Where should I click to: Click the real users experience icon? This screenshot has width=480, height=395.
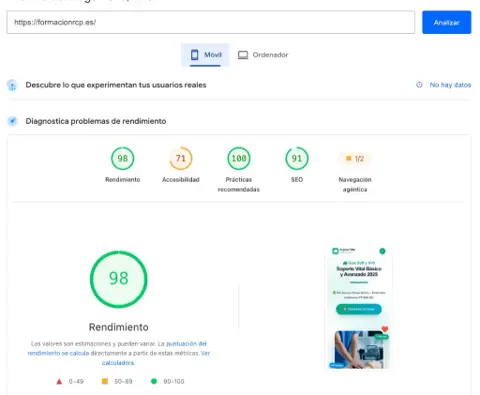coord(12,85)
